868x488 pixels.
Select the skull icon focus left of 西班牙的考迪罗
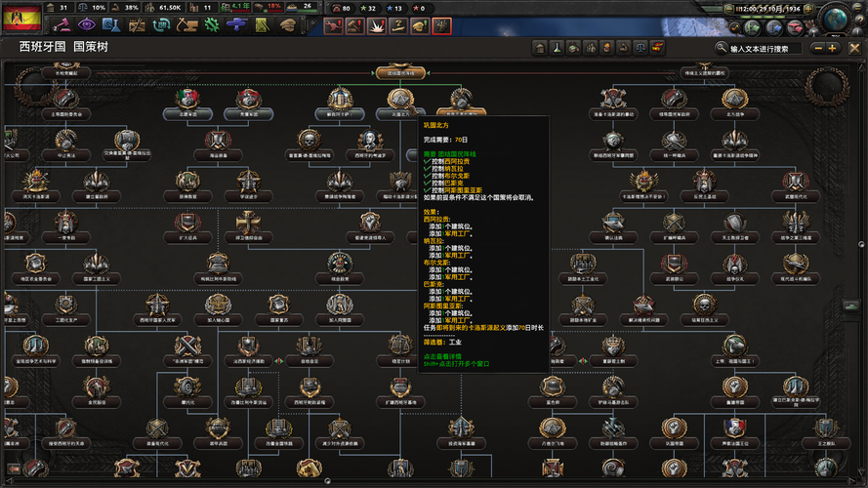tap(310, 146)
